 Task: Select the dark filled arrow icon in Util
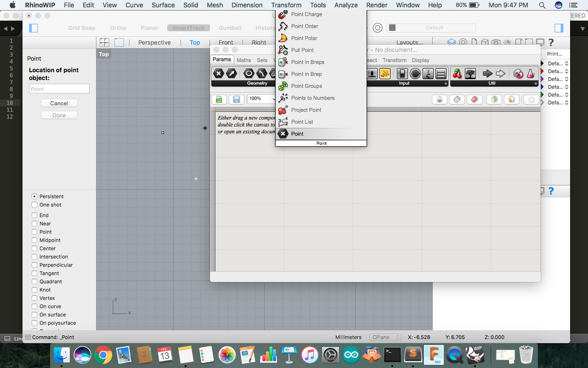click(x=488, y=74)
